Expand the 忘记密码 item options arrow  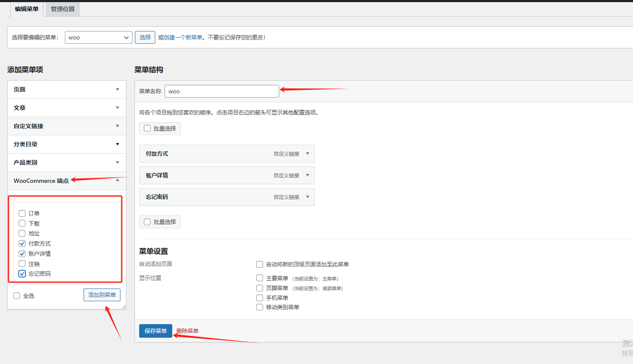pyautogui.click(x=307, y=197)
